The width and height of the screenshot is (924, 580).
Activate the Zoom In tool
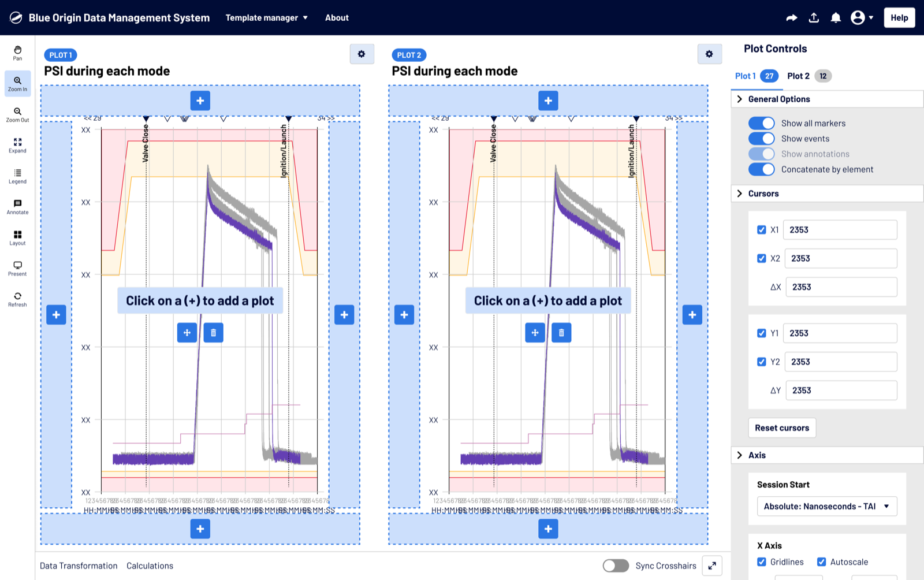click(17, 84)
